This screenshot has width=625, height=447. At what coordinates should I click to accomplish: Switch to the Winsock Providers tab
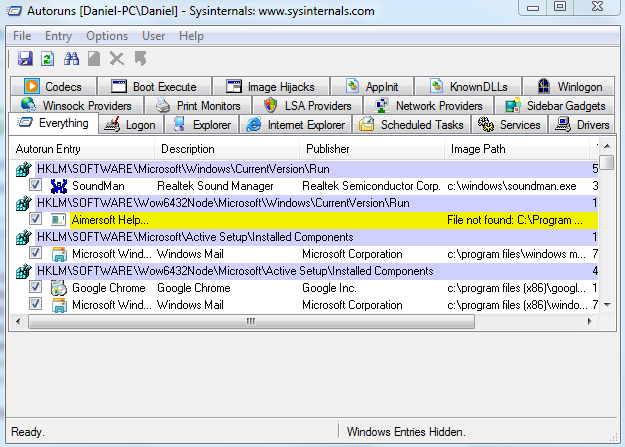pyautogui.click(x=77, y=105)
